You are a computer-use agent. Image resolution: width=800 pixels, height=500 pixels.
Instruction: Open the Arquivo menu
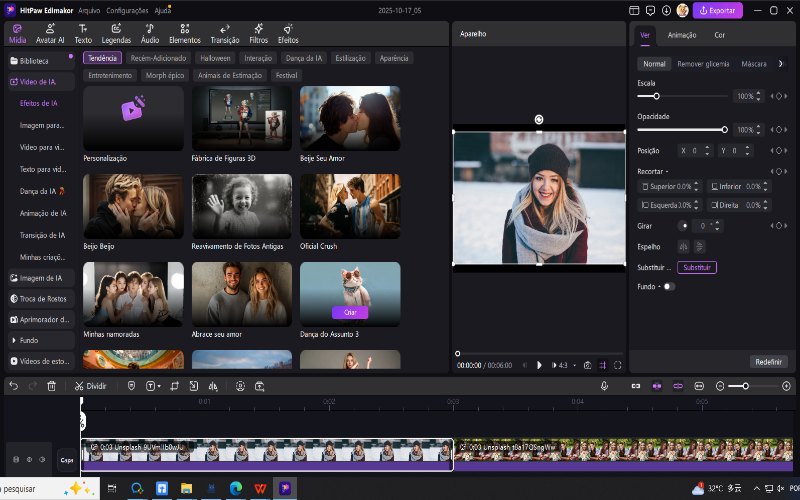(89, 10)
